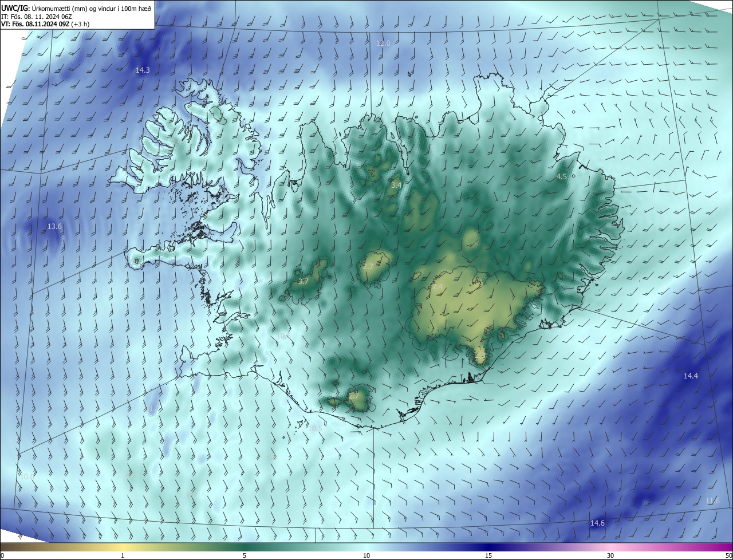
Task: Click the 10.5 value label on the map
Action: 315,429
